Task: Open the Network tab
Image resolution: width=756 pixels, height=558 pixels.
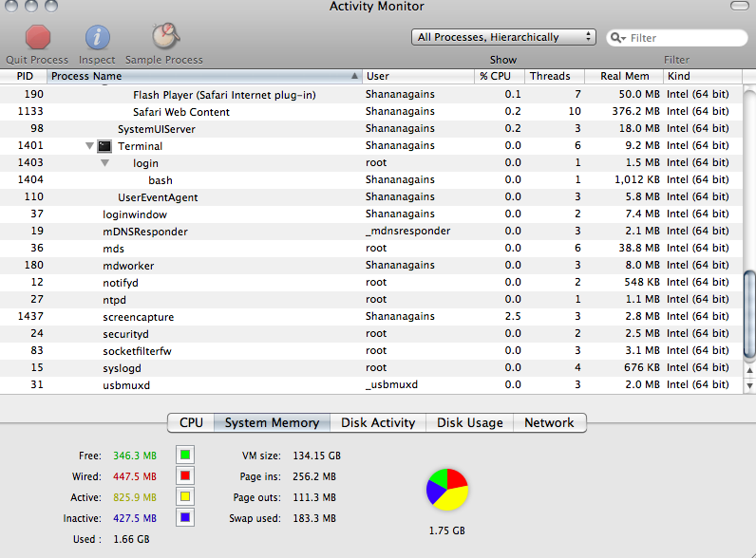Action: pos(549,422)
